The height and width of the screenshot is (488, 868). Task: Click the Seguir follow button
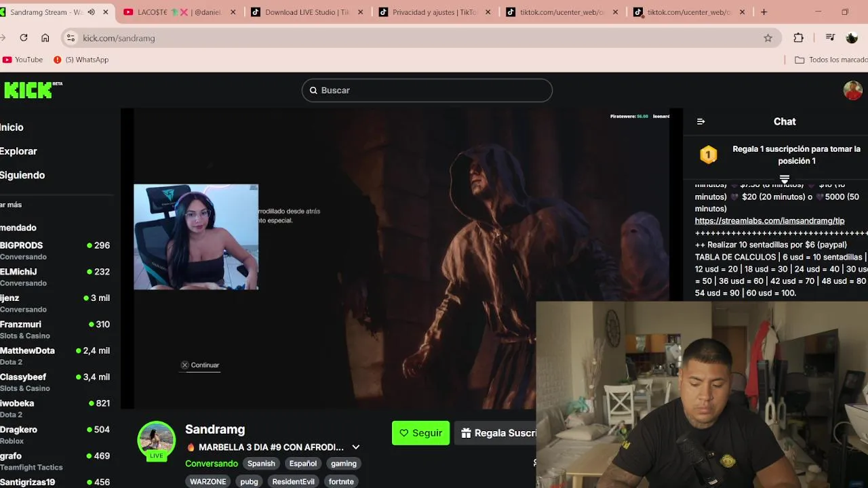420,433
